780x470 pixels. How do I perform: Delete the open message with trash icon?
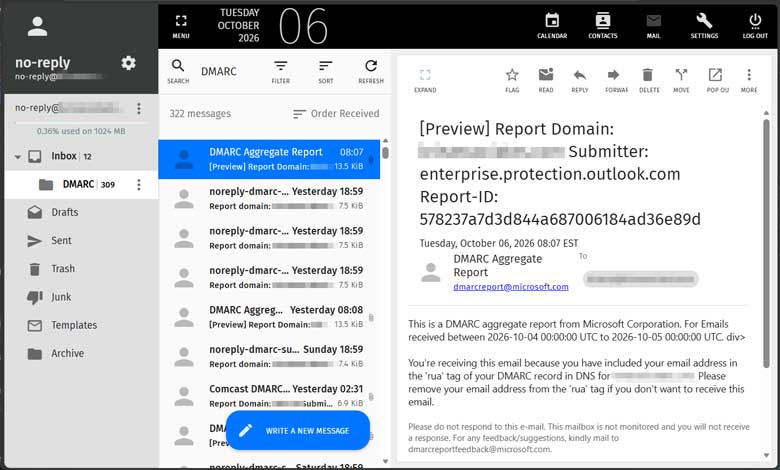pos(649,80)
